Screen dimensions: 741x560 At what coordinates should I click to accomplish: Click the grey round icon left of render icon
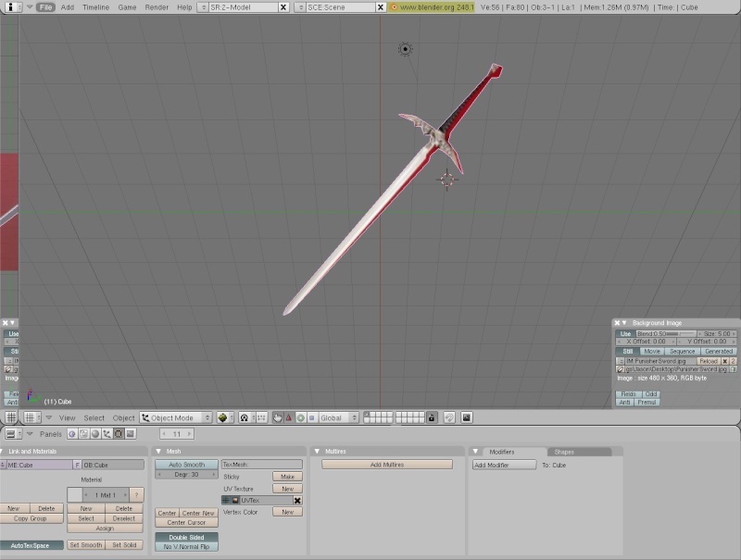(449, 417)
